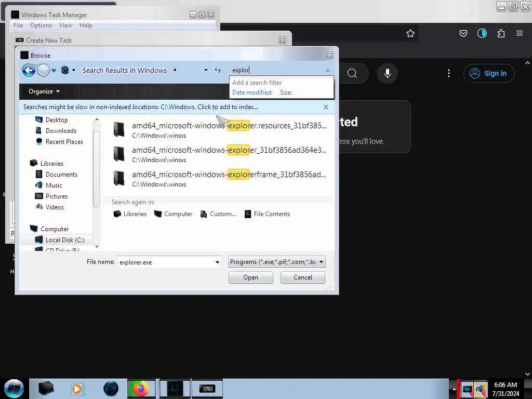Search again in Computer
This screenshot has height=399, width=532.
point(173,214)
